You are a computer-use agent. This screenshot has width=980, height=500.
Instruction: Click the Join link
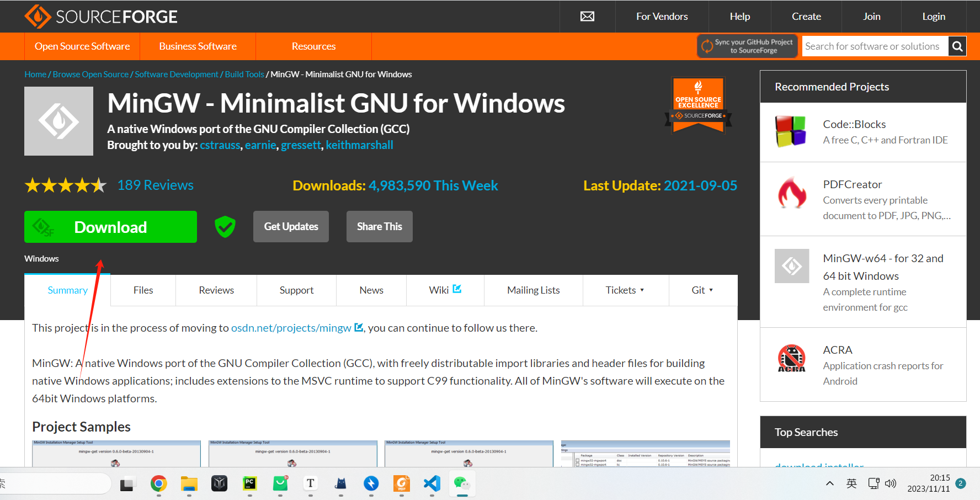(871, 17)
